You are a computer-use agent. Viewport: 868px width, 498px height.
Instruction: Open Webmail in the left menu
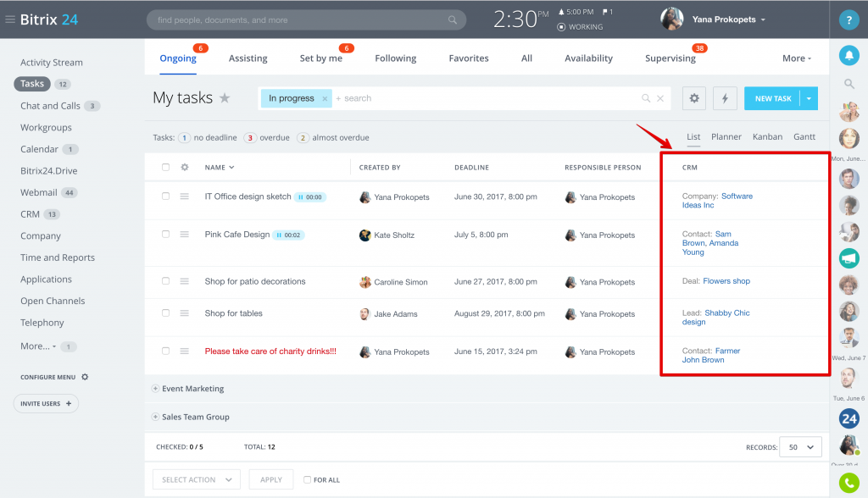click(39, 192)
